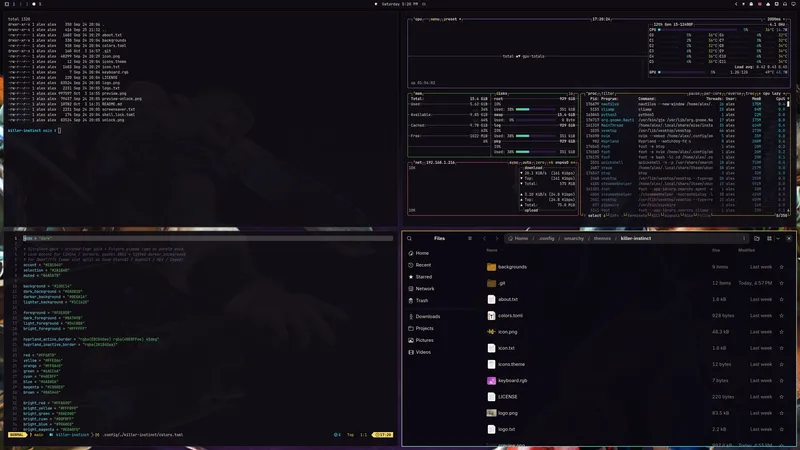Select the LICENSE file icon

click(x=491, y=397)
